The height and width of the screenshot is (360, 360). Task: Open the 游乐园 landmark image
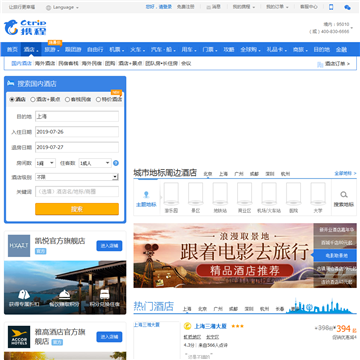click(x=171, y=194)
